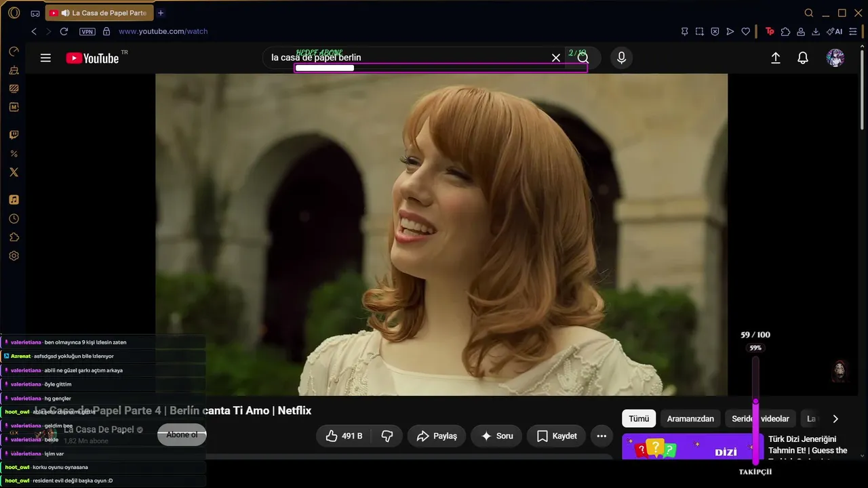Submit the YouTube search
Image resolution: width=868 pixels, height=488 pixels.
point(583,58)
